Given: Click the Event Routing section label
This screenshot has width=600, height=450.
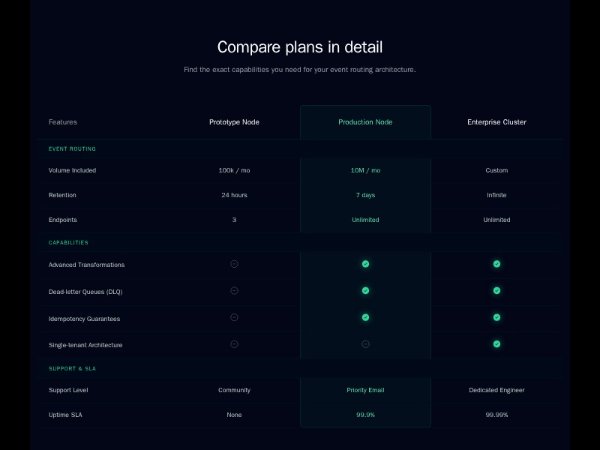Looking at the screenshot, I should tap(72, 149).
